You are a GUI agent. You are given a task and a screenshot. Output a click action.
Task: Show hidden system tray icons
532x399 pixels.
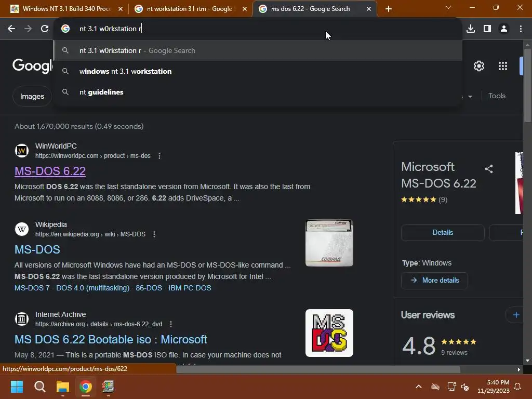[419, 387]
